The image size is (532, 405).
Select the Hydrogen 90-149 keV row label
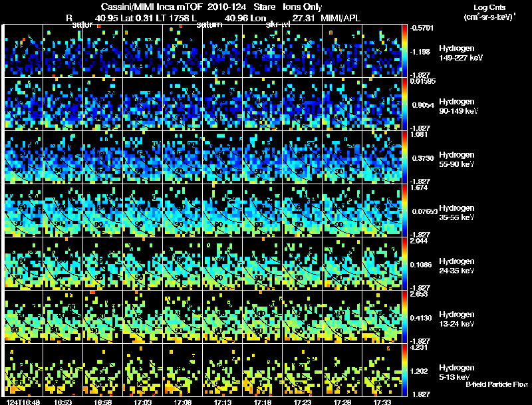coord(459,106)
